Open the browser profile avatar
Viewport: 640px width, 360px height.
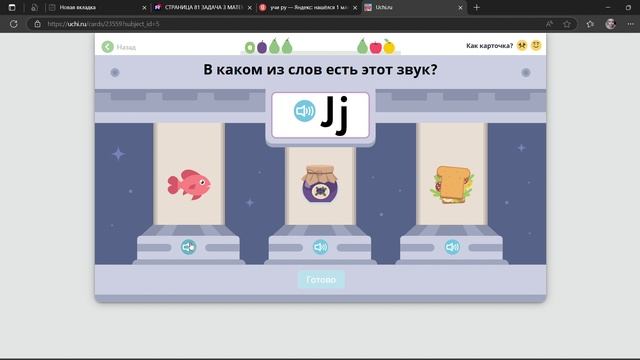click(x=611, y=24)
